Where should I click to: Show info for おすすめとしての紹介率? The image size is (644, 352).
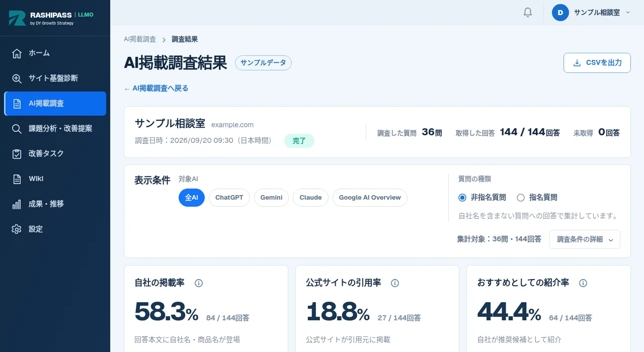point(583,283)
